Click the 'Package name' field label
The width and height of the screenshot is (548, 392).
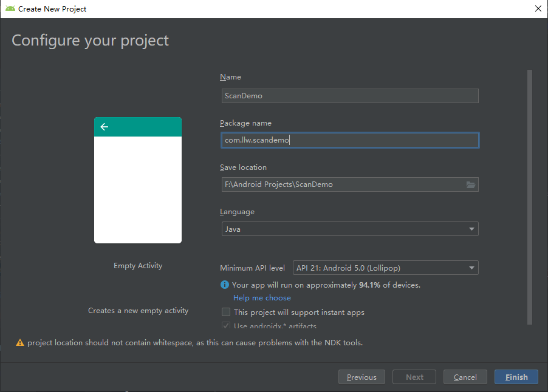coord(245,123)
